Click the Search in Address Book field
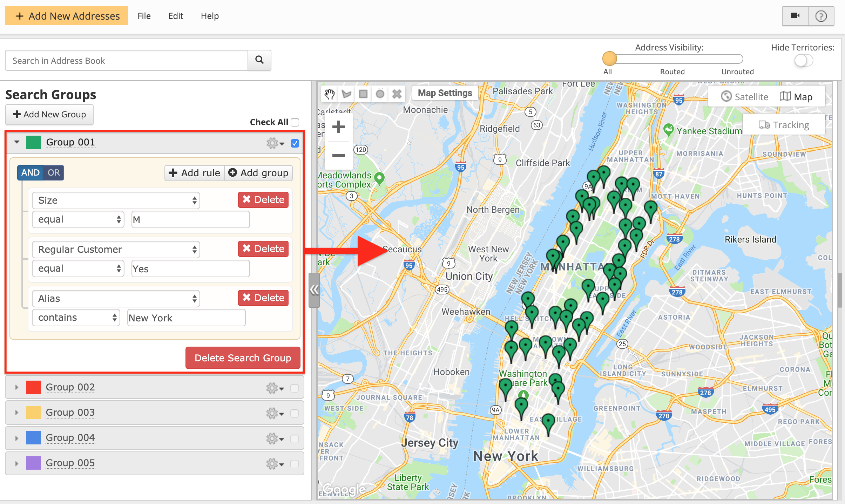The image size is (845, 504). (126, 61)
